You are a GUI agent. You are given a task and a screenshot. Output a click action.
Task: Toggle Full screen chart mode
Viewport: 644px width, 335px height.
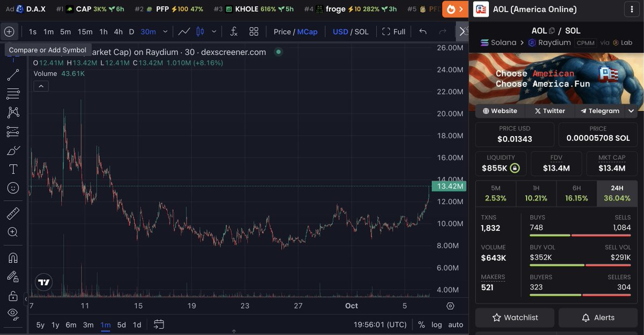click(x=393, y=32)
